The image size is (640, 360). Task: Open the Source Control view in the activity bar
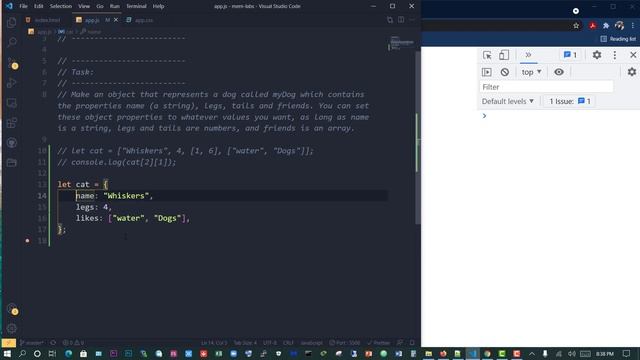pos(12,63)
